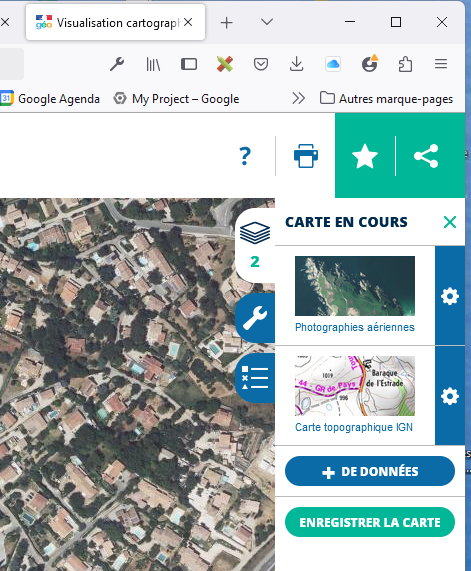Screen dimensions: 471x571
Task: Open settings gear for Carte topographique IGN
Action: pos(450,396)
